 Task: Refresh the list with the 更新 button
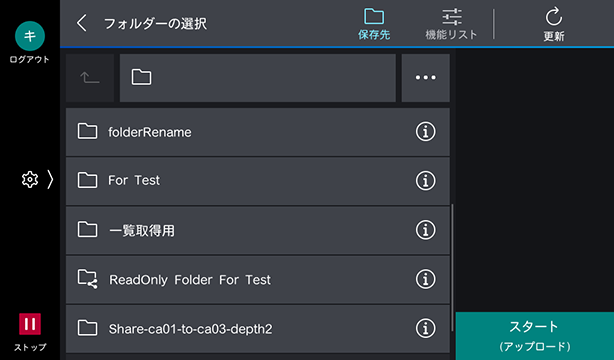[x=554, y=24]
